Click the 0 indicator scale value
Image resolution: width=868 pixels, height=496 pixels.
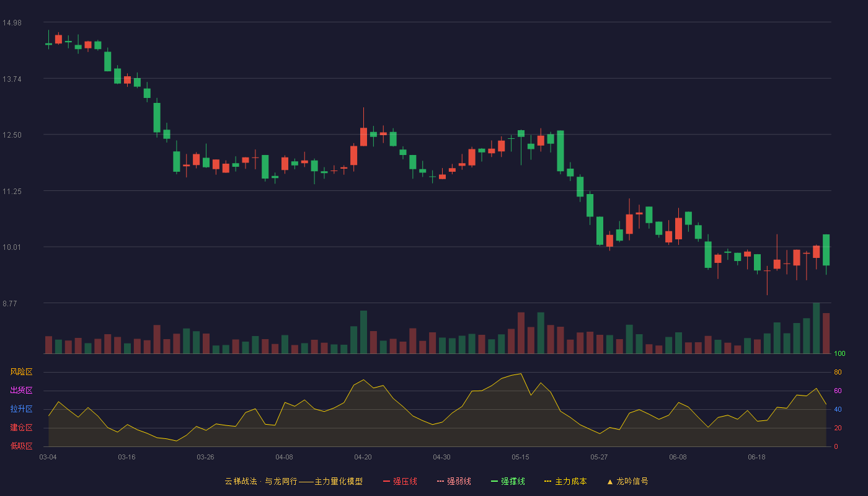[x=836, y=446]
